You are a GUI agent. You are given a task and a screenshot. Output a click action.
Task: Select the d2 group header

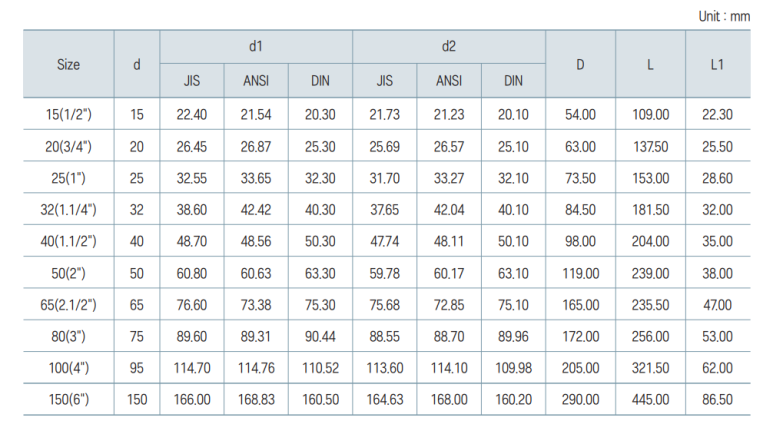tap(449, 46)
